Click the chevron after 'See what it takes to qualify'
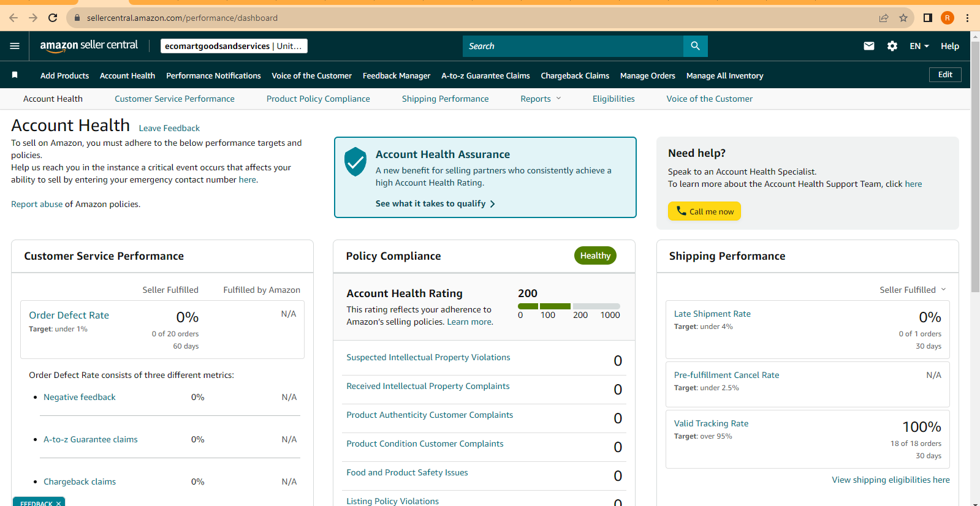 492,204
